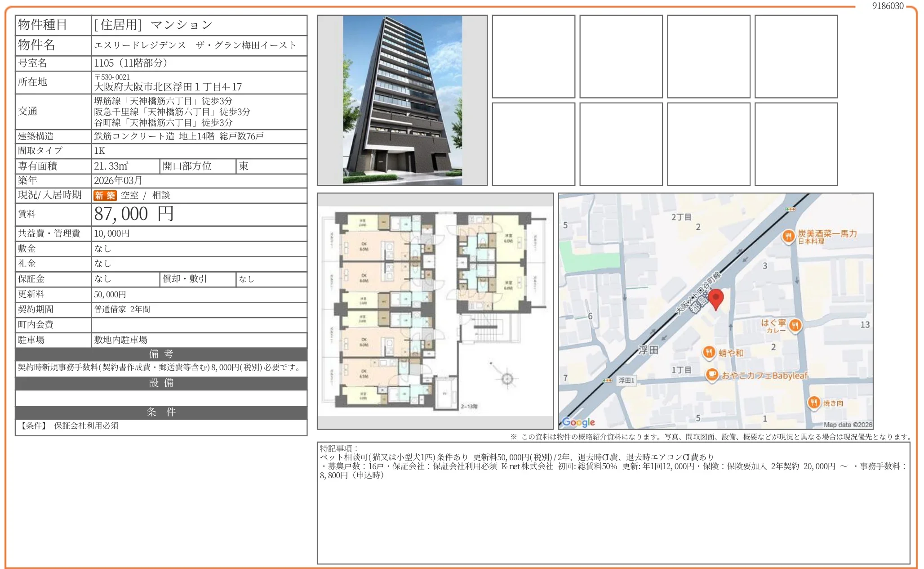Click the building exterior photo
This screenshot has width=924, height=569.
[402, 100]
